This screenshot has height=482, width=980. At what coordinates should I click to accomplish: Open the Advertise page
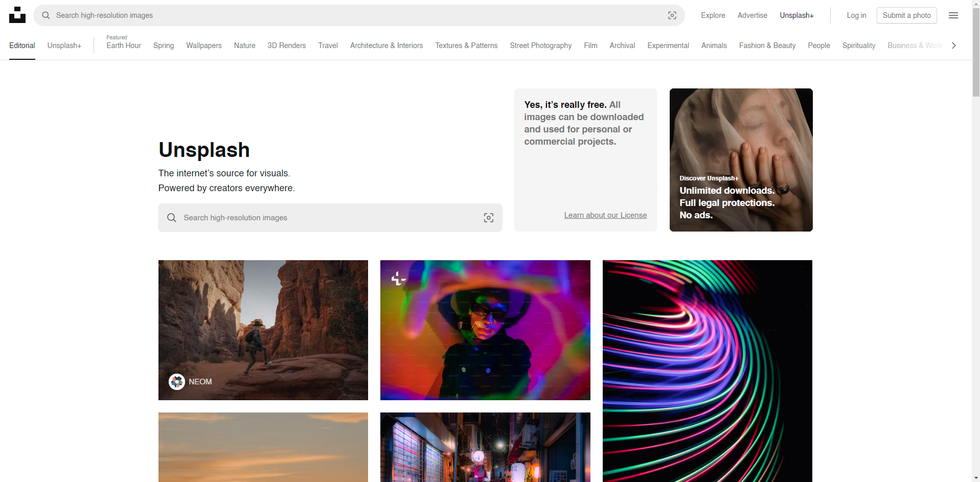751,15
